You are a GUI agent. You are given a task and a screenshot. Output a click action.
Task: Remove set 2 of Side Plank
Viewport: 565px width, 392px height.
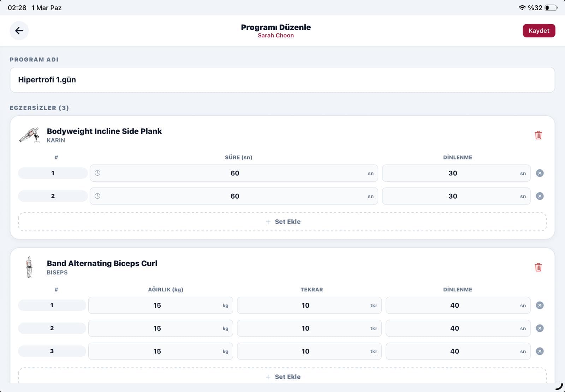(540, 196)
